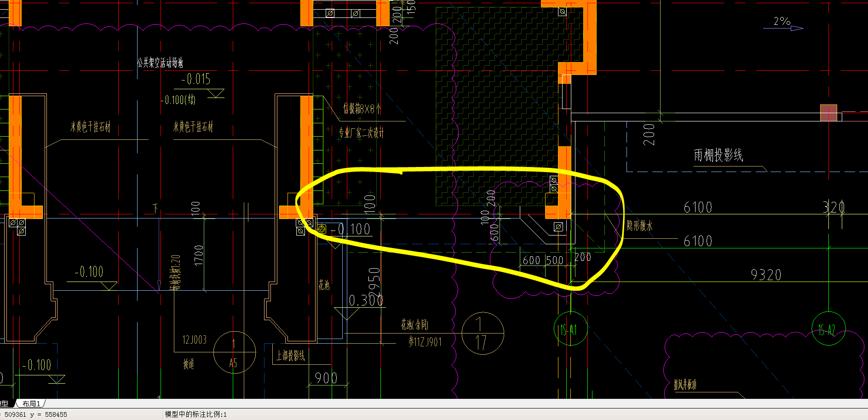Viewport: 868px width, 420px height.
Task: Click the coordinate readout in the status bar
Action: pos(34,414)
